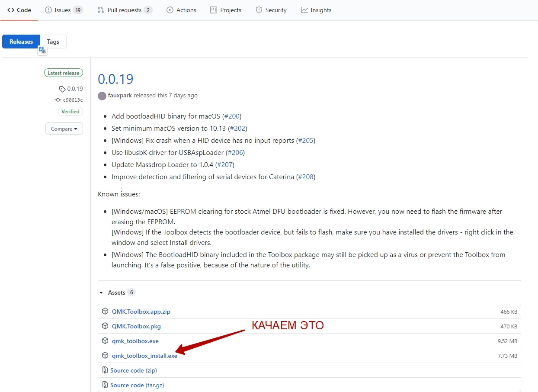Open the Pull requests tab
The width and height of the screenshot is (538, 392).
point(125,10)
